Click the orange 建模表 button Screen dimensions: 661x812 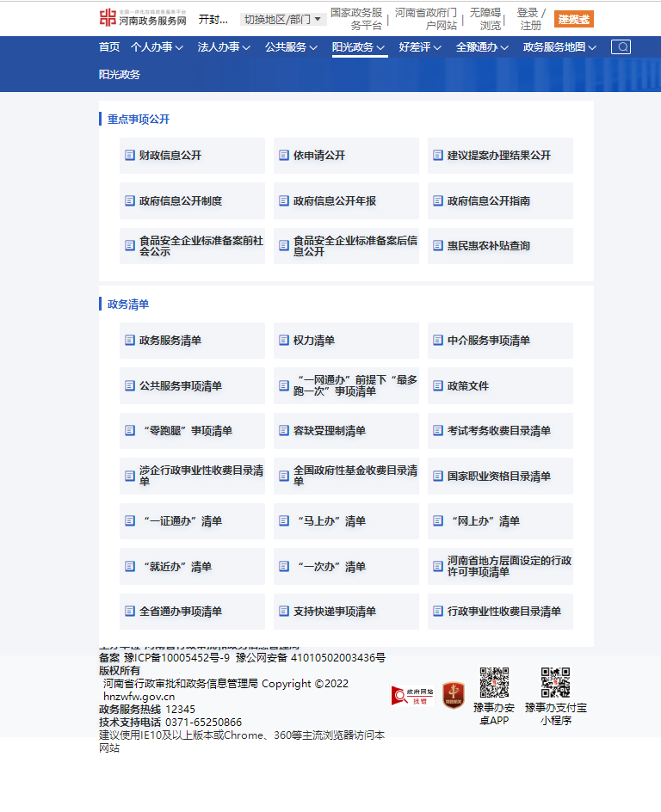click(573, 19)
